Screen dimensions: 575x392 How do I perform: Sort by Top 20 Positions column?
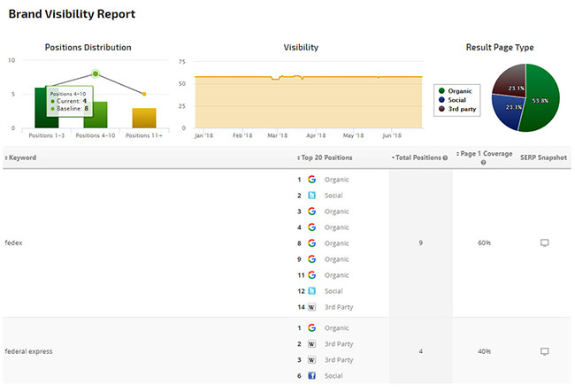point(326,158)
